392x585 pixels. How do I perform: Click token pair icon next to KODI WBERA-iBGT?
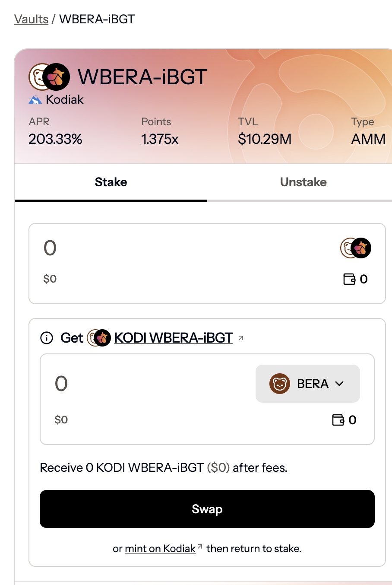click(99, 338)
